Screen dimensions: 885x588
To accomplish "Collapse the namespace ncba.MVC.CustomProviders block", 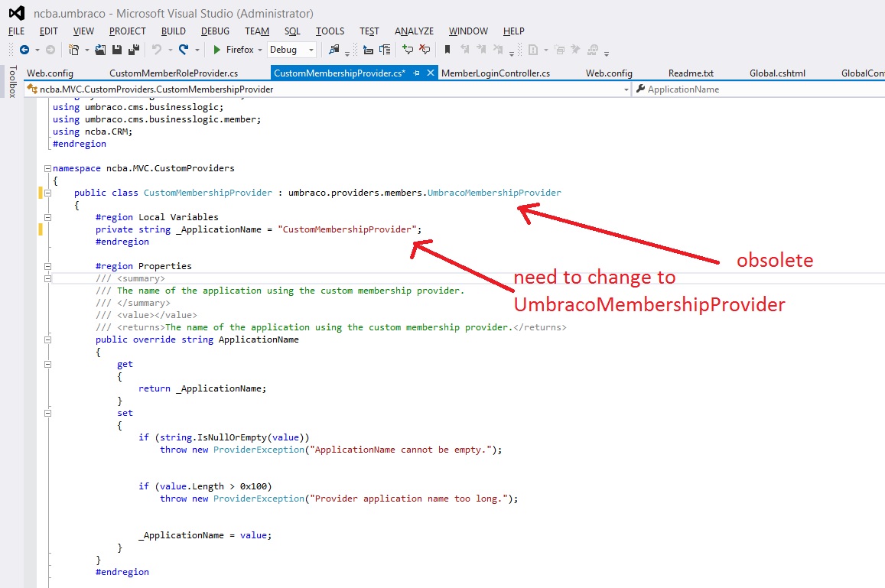I will tap(47, 168).
